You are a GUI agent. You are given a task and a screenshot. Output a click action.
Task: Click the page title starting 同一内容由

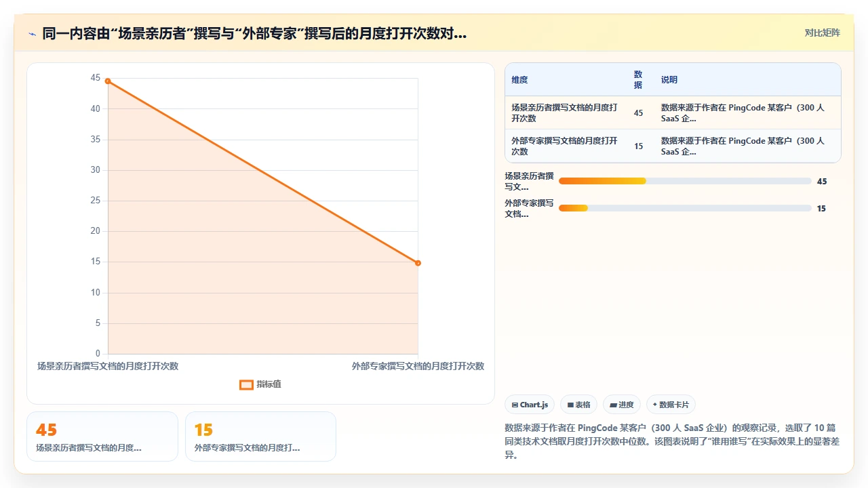[x=254, y=33]
